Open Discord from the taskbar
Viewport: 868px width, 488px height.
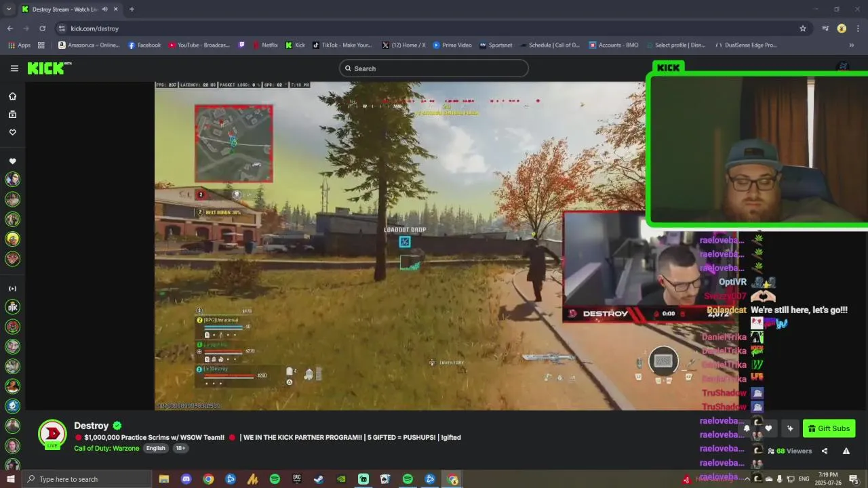pyautogui.click(x=186, y=479)
